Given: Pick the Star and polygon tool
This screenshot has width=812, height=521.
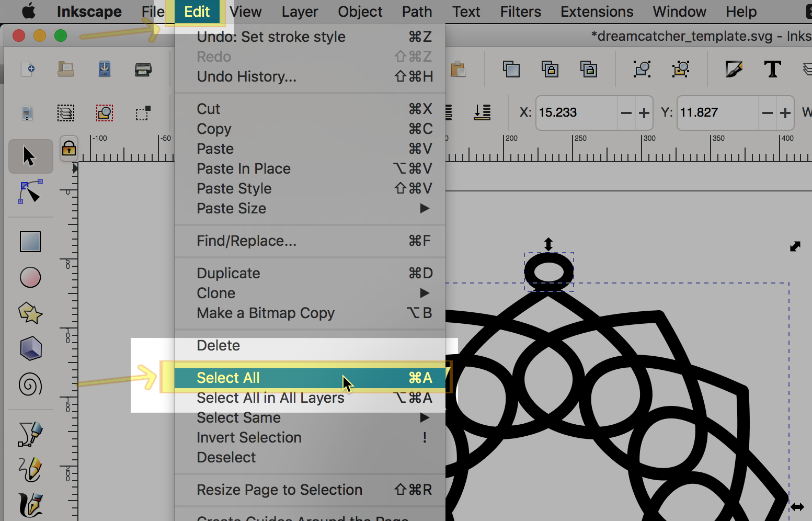Looking at the screenshot, I should [30, 313].
